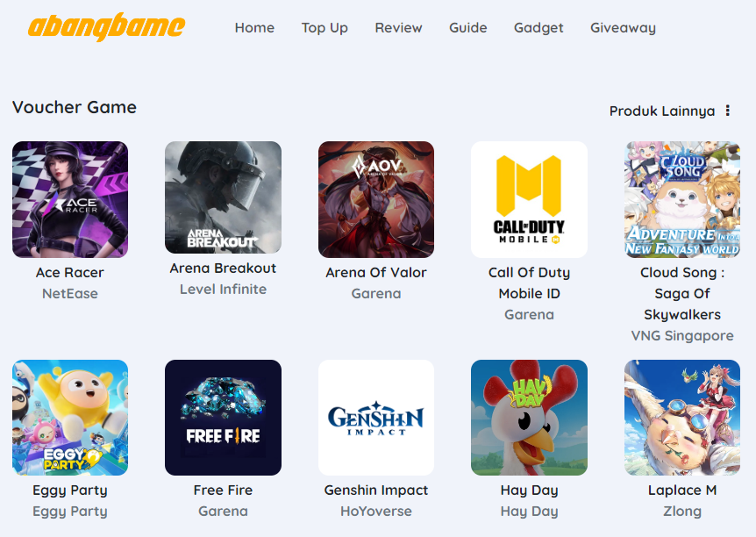Select the Eggy Party game icon
Screen dimensions: 756x537
70,418
